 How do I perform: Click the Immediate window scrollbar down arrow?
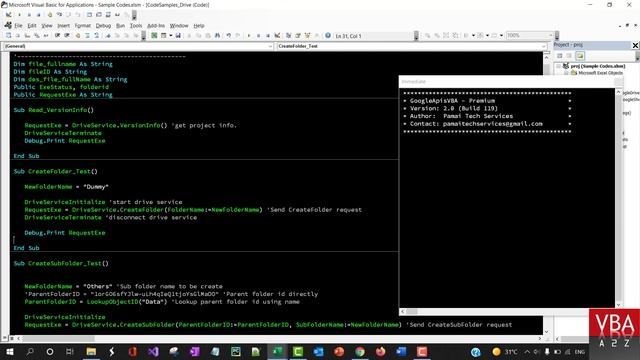(618, 304)
